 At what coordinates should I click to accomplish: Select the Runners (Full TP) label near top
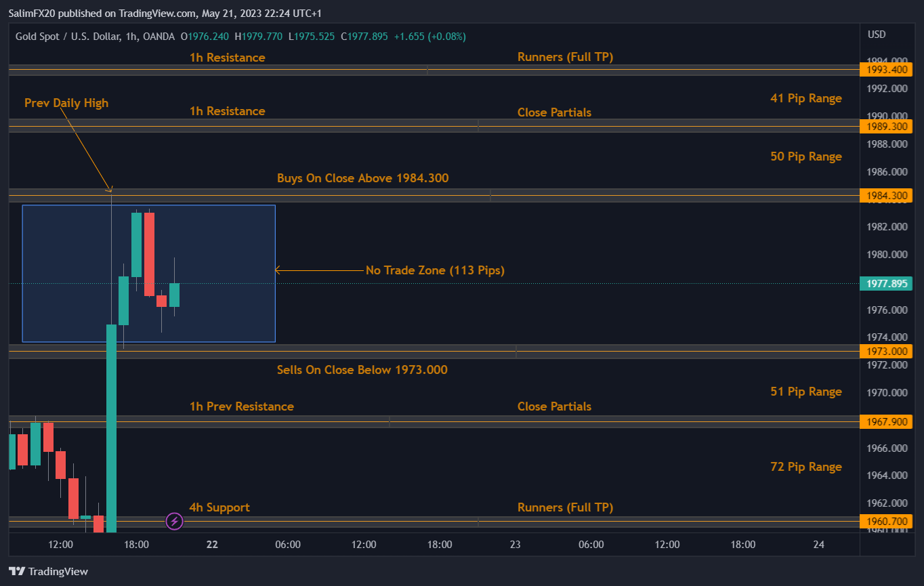point(565,57)
